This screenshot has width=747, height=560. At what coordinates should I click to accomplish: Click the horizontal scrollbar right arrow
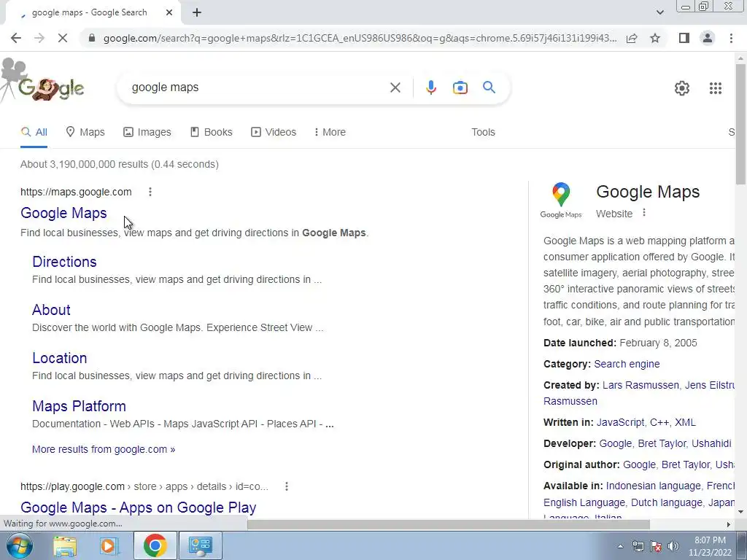coord(729,524)
